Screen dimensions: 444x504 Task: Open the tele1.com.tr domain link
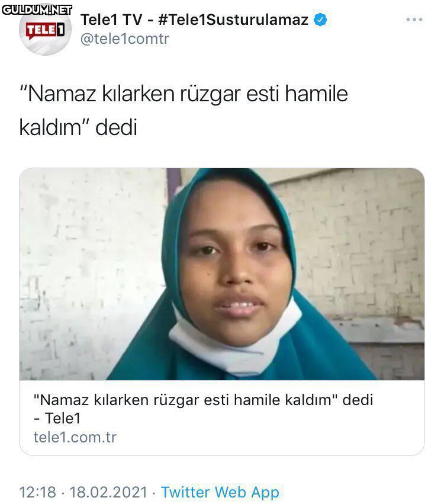pyautogui.click(x=75, y=437)
